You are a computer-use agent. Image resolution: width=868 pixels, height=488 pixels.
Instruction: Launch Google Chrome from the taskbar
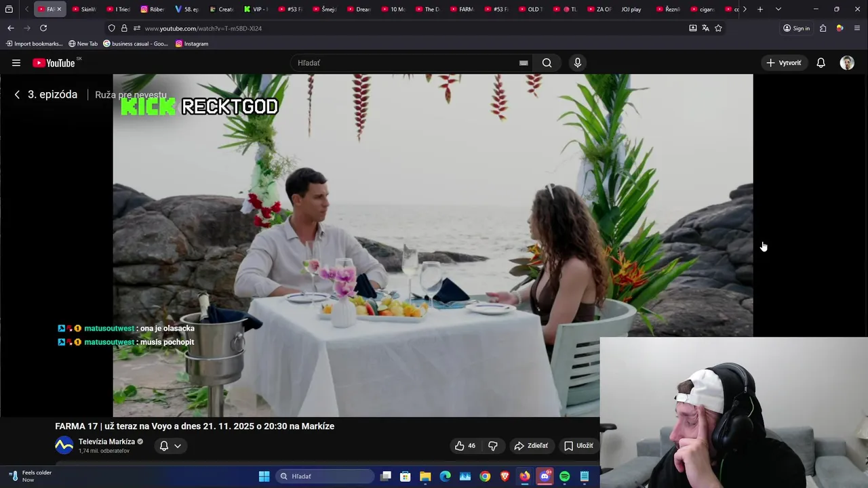pyautogui.click(x=485, y=476)
